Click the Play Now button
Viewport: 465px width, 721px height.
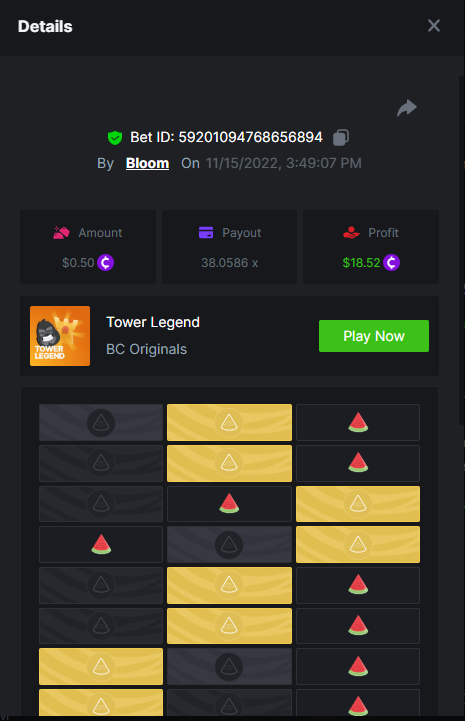pyautogui.click(x=374, y=336)
